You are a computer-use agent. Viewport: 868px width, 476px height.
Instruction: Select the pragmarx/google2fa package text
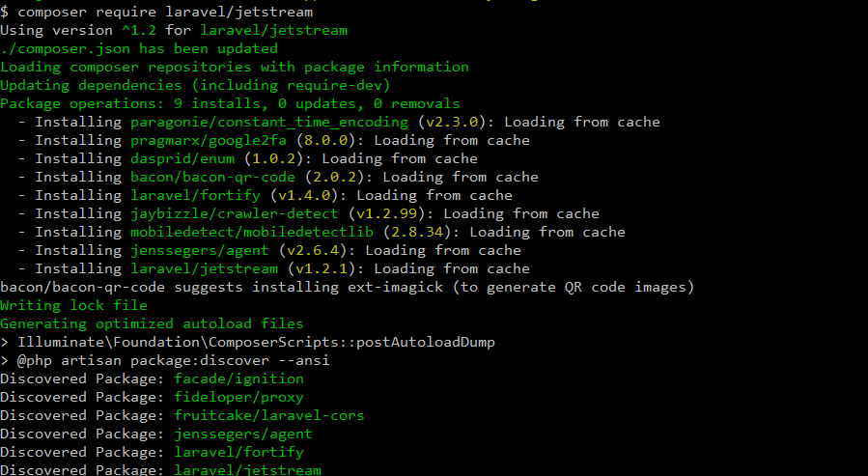[x=209, y=141]
